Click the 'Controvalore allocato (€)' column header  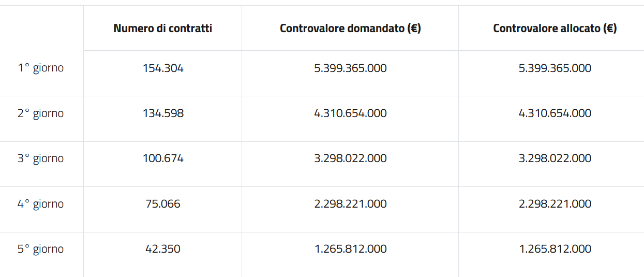point(555,28)
